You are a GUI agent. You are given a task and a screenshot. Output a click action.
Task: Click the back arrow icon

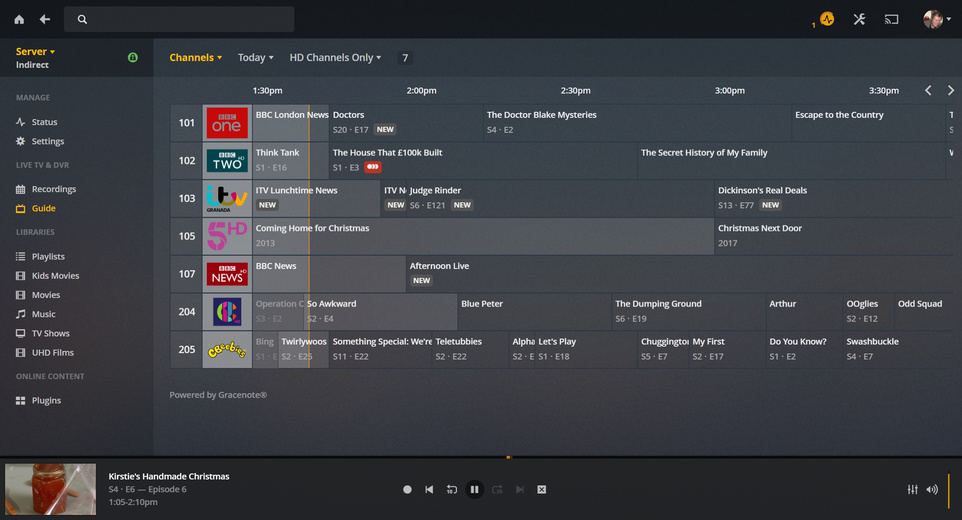pyautogui.click(x=45, y=20)
